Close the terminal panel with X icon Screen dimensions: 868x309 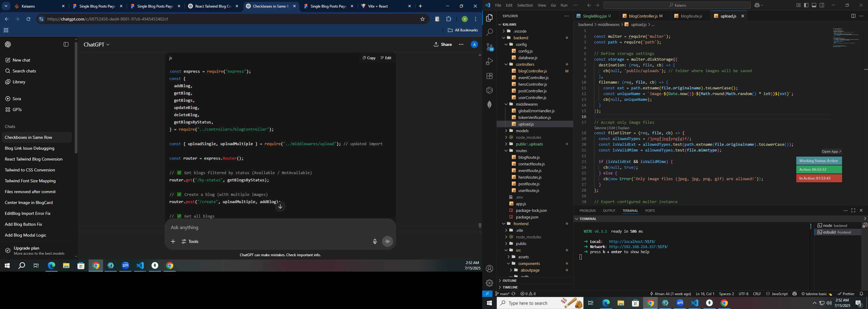click(861, 211)
